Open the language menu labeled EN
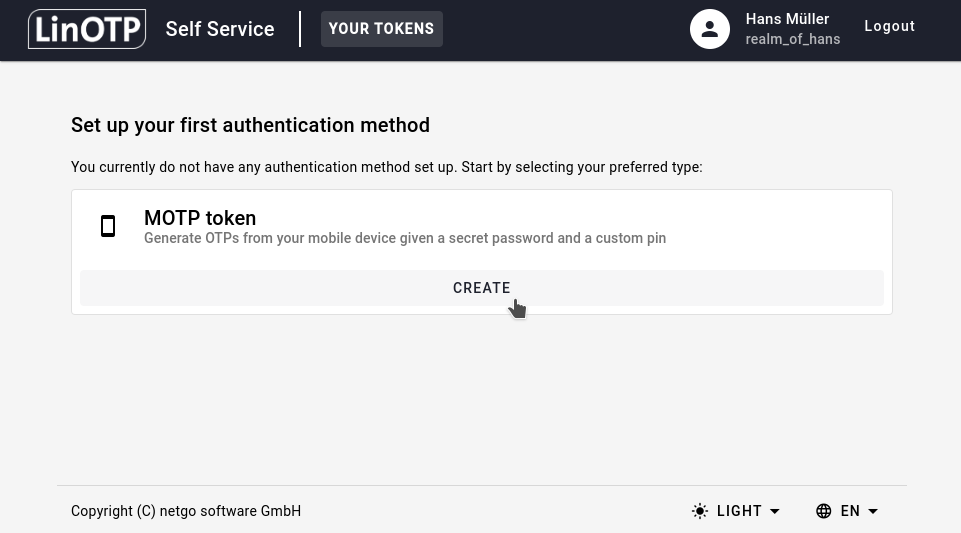 click(x=850, y=511)
